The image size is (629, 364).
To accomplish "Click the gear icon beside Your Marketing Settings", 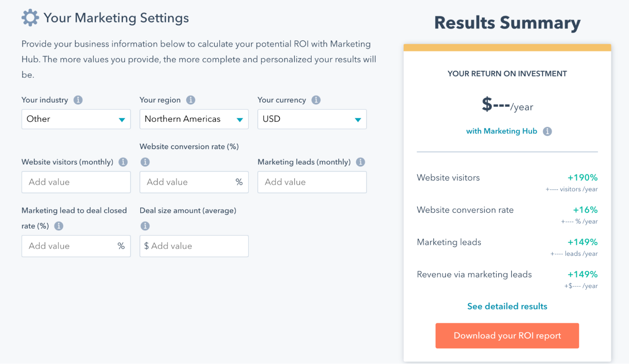I will click(x=30, y=18).
